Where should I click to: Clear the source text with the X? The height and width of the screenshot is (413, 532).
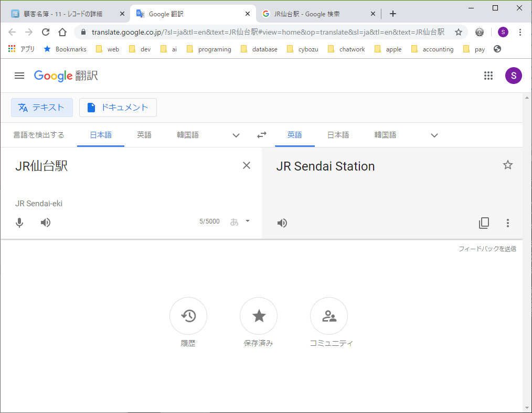tap(247, 166)
